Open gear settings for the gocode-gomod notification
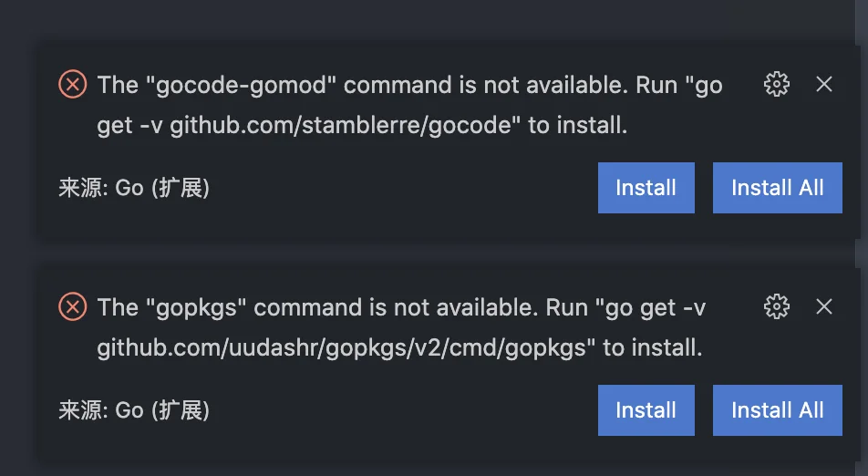Image resolution: width=868 pixels, height=476 pixels. tap(777, 84)
